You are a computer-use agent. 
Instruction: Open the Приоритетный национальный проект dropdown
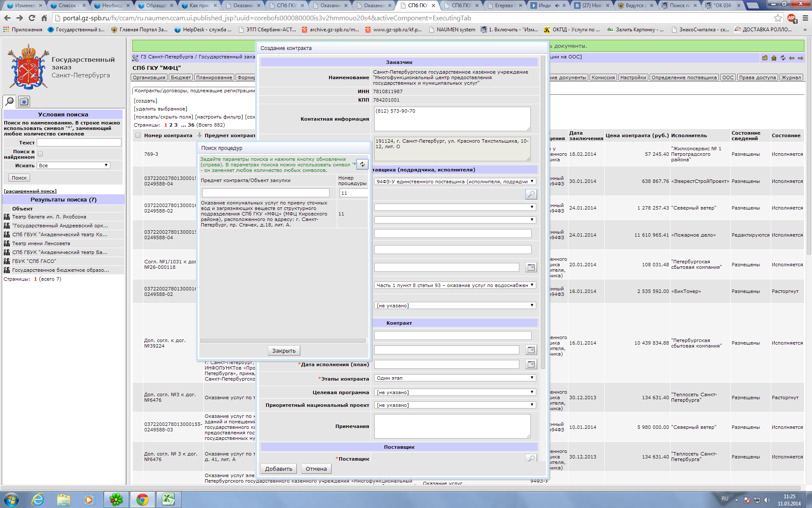pos(455,405)
